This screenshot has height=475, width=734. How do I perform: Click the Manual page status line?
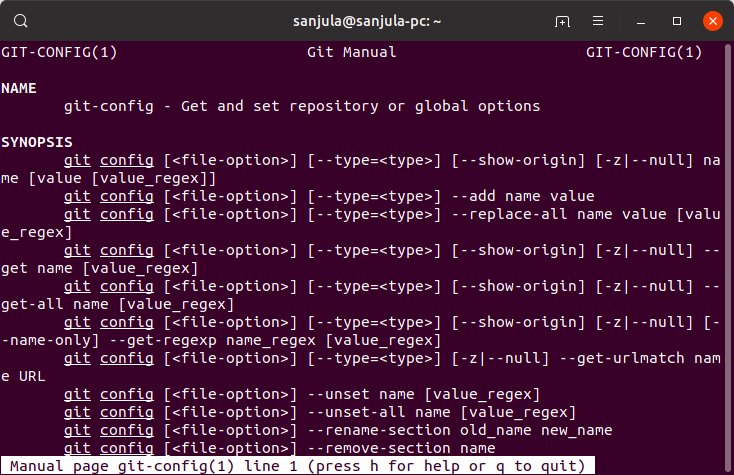pyautogui.click(x=298, y=466)
